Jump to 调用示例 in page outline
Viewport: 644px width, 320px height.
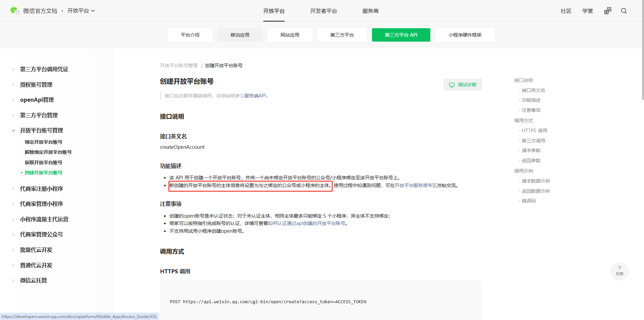(x=524, y=171)
